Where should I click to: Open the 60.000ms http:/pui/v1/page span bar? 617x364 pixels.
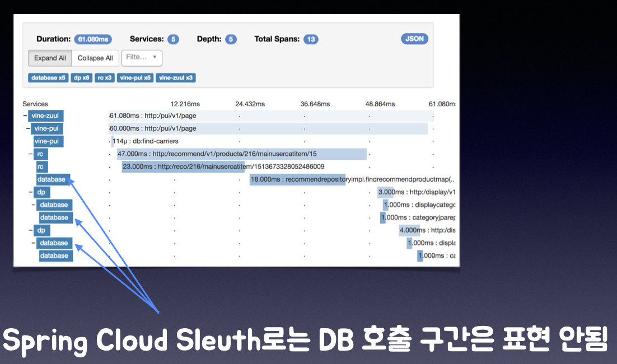click(268, 128)
